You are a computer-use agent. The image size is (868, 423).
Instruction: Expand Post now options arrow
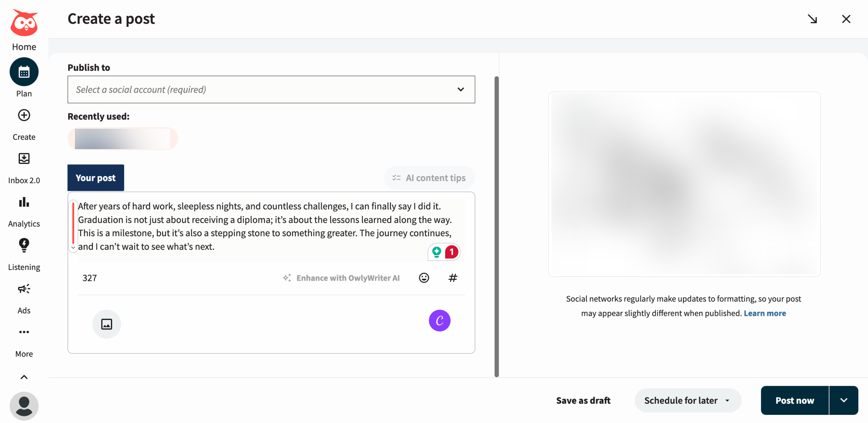[844, 400]
